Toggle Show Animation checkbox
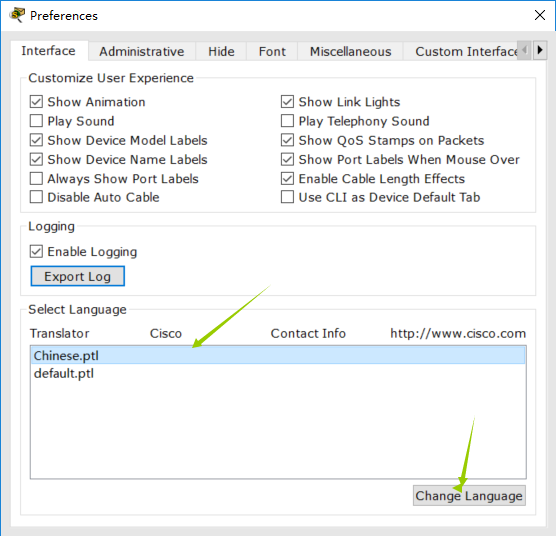 36,102
